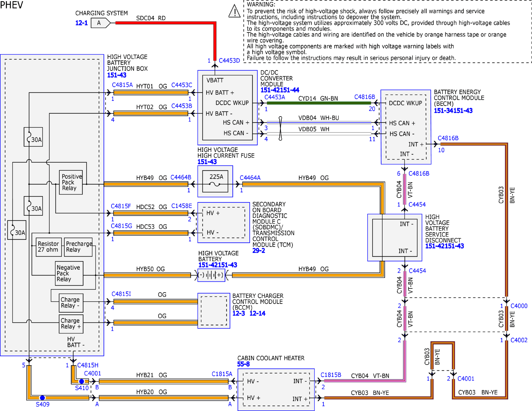Click the Charging System 'A' connector arrow

100,23
